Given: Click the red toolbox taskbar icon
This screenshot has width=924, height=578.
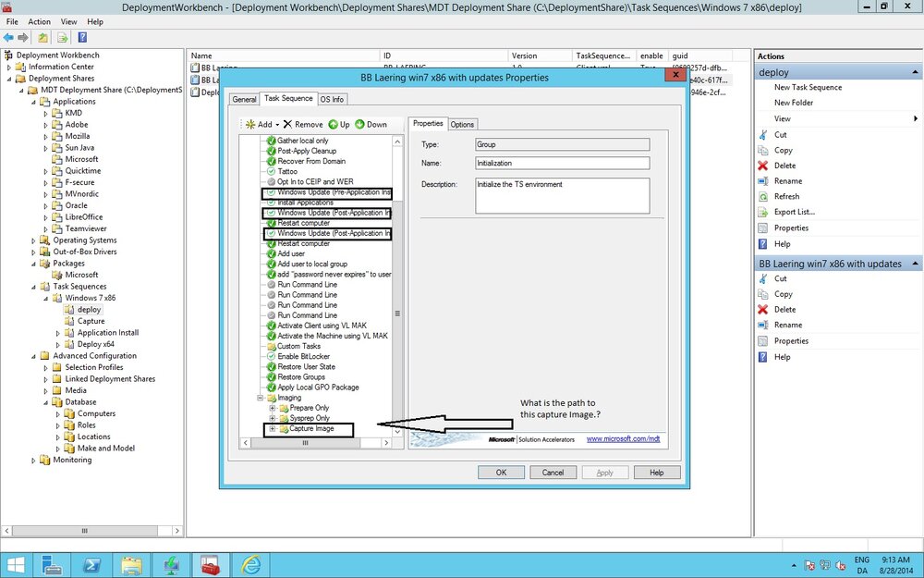Looking at the screenshot, I should [x=211, y=566].
